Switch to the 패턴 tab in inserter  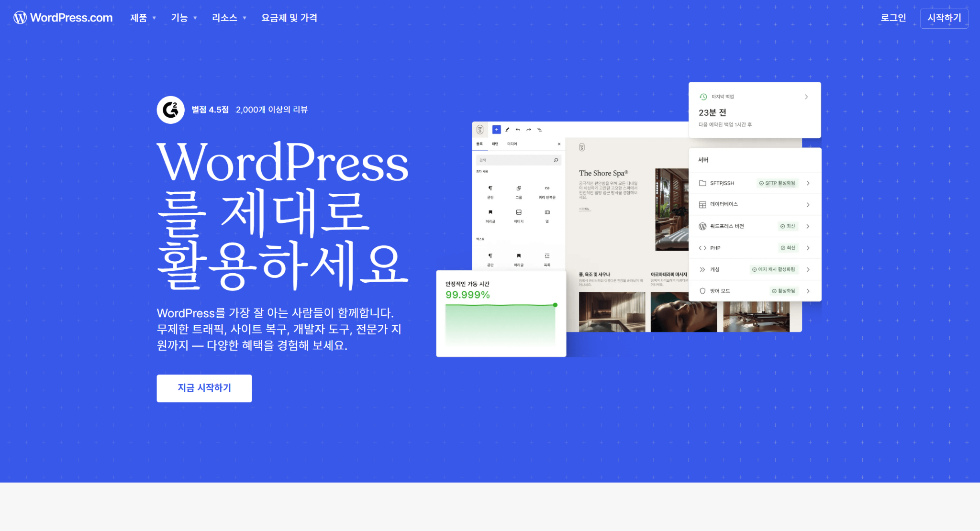[495, 144]
